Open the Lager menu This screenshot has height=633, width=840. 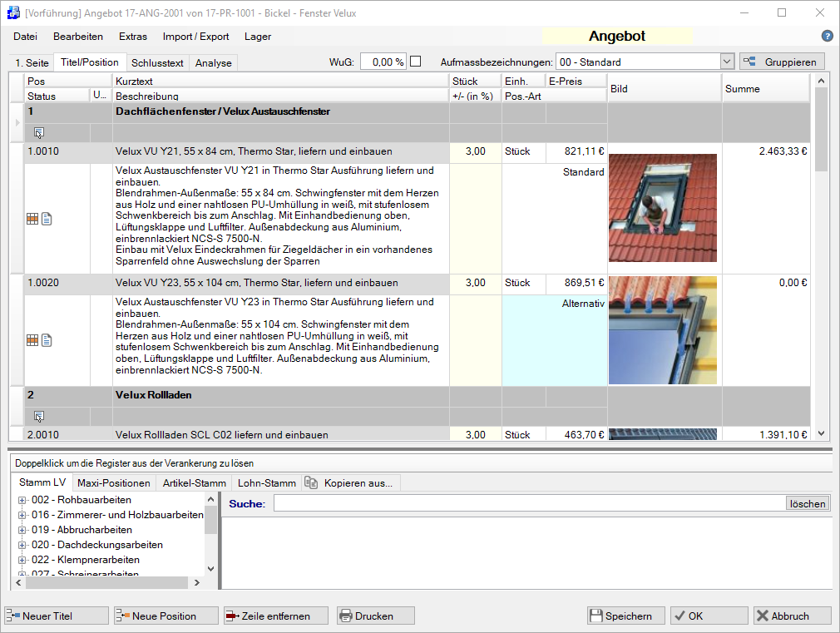pos(258,37)
